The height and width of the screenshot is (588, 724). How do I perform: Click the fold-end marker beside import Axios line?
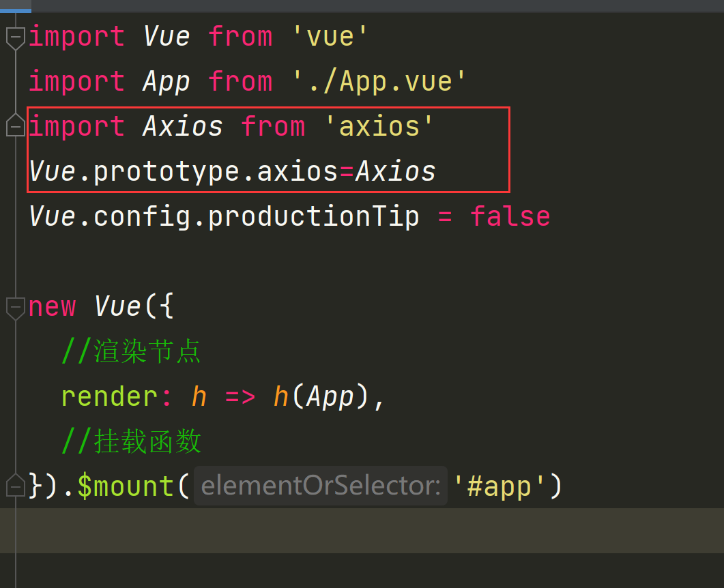[15, 127]
